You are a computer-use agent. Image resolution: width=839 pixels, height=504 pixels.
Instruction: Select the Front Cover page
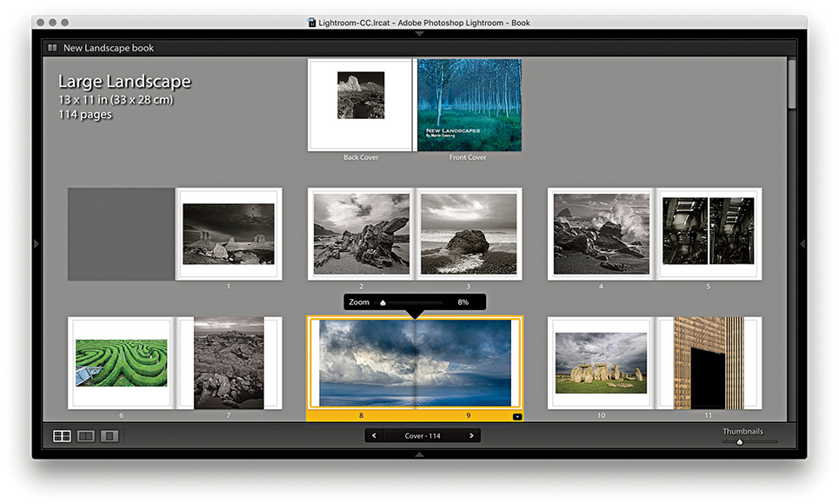coord(469,105)
